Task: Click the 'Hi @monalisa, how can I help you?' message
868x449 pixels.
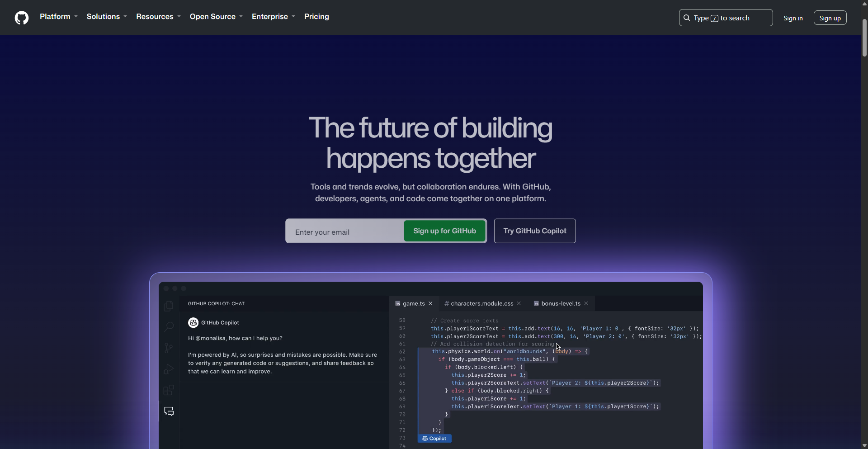Action: (x=235, y=338)
